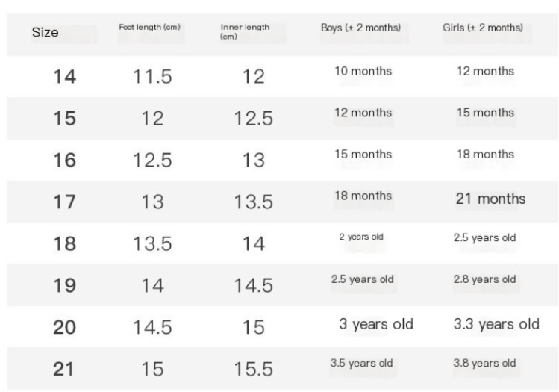The width and height of the screenshot is (559, 392).
Task: Click boys' 10 months cell
Action: coord(362,71)
